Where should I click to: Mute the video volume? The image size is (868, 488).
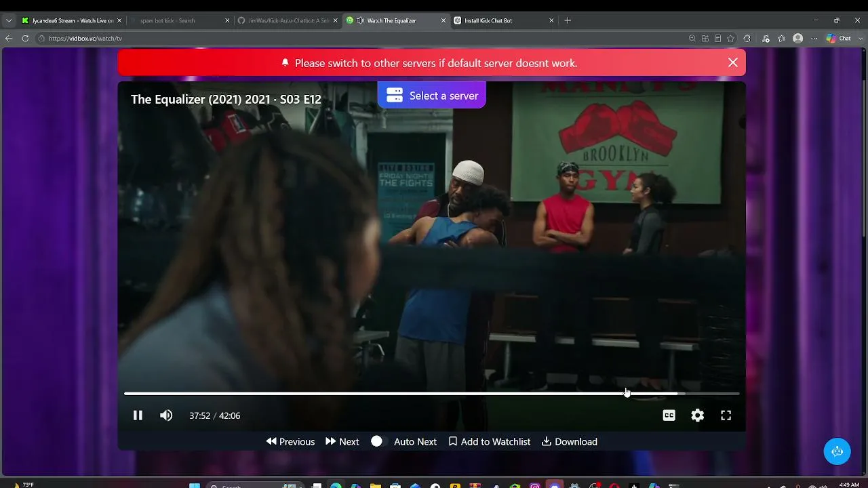166,415
